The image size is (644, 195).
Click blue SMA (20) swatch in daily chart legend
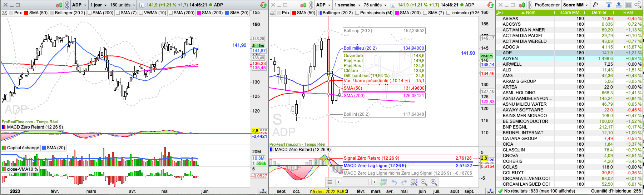(227, 13)
